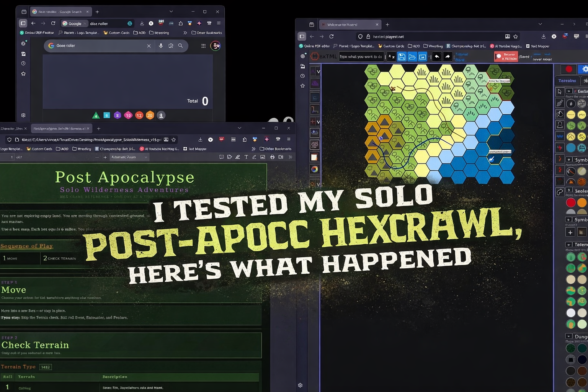Open the Automatic Zoom dropdown
This screenshot has height=392, width=588.
click(129, 157)
